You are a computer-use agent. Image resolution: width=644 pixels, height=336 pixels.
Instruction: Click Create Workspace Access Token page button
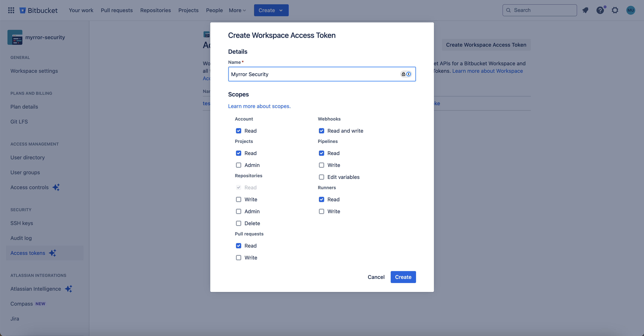486,45
